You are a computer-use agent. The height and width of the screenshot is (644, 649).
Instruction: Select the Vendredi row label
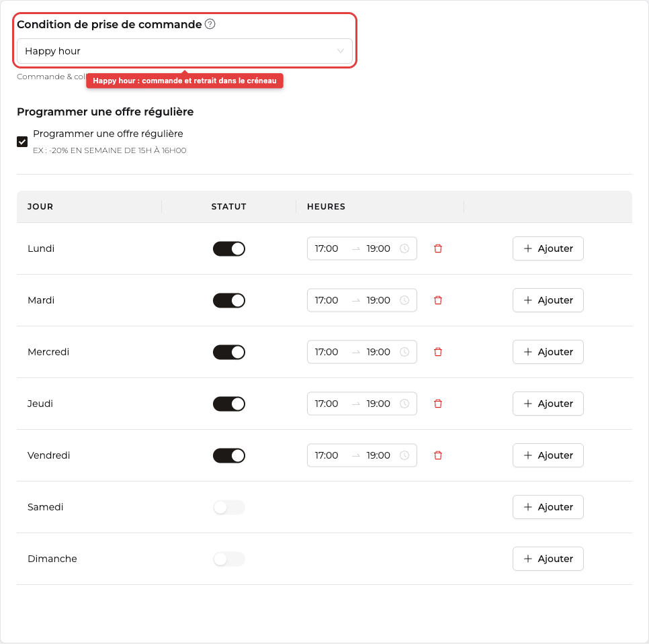49,455
